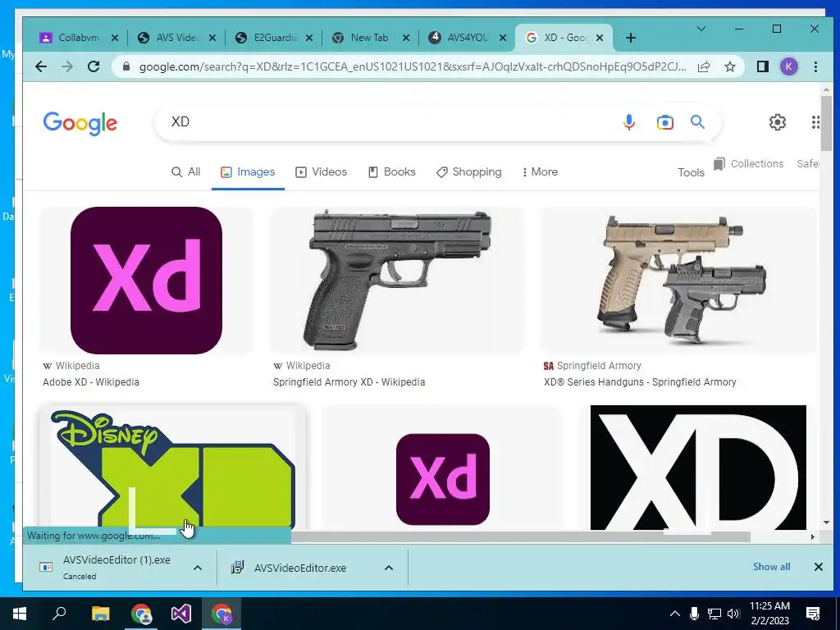Show hidden system tray icons
The width and height of the screenshot is (840, 630).
675,614
